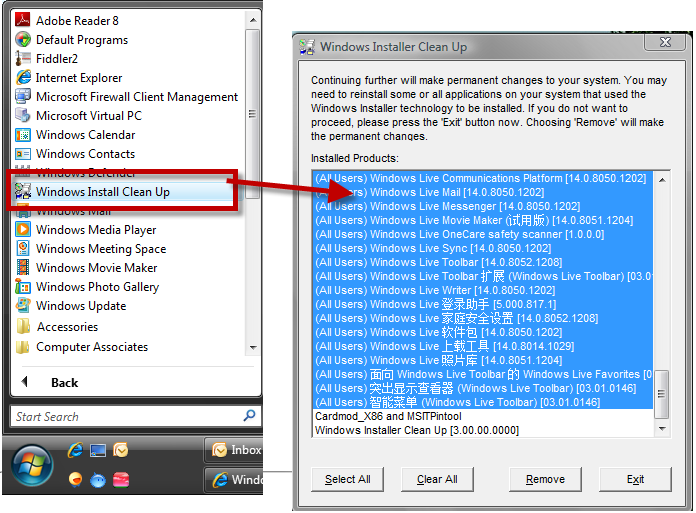Click Installed Products list scroll down arrow
Image resolution: width=696 pixels, height=513 pixels.
(x=662, y=428)
